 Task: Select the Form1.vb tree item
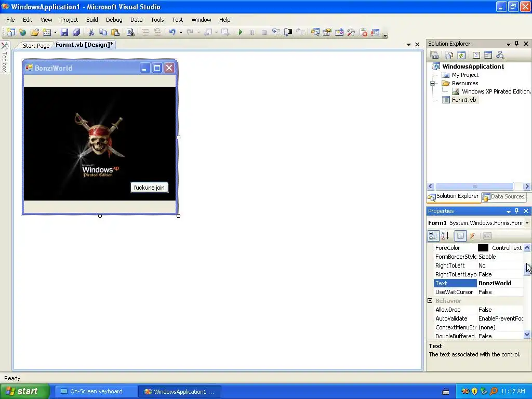click(x=464, y=100)
